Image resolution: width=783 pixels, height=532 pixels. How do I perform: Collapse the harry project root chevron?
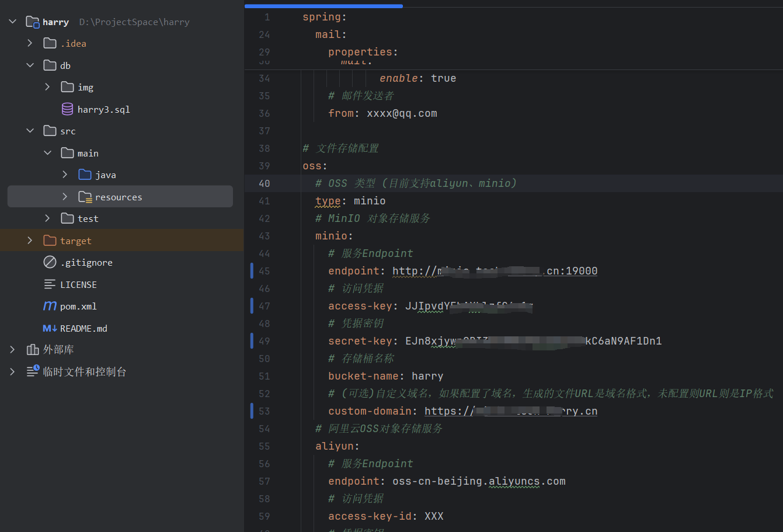click(x=13, y=22)
